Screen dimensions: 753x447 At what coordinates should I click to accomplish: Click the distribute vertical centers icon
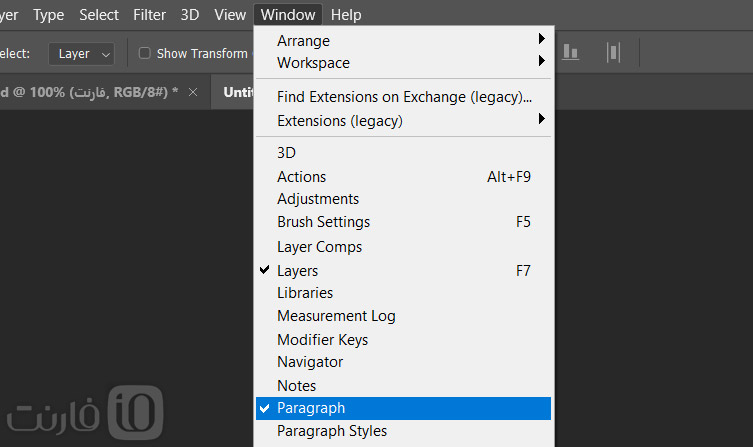[x=613, y=52]
